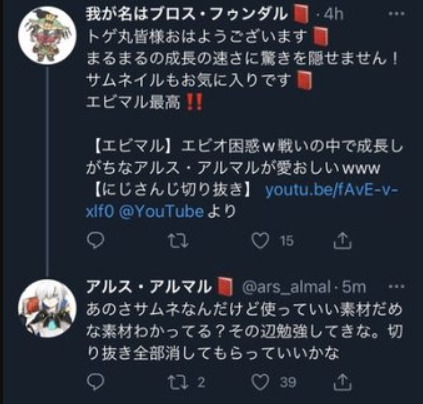Image resolution: width=423 pixels, height=404 pixels.
Task: Reply to the first tweet
Action: click(x=95, y=240)
